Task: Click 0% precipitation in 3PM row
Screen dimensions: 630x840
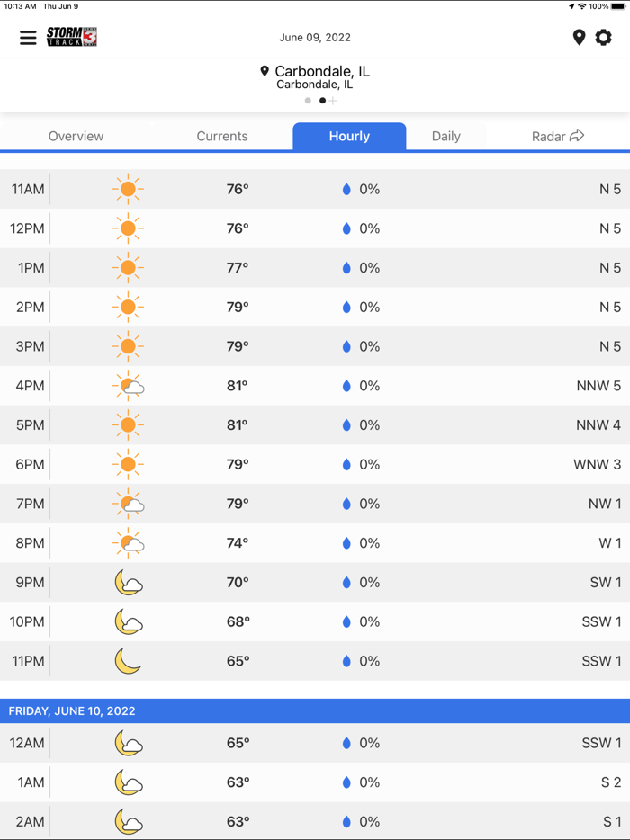Action: click(x=369, y=346)
